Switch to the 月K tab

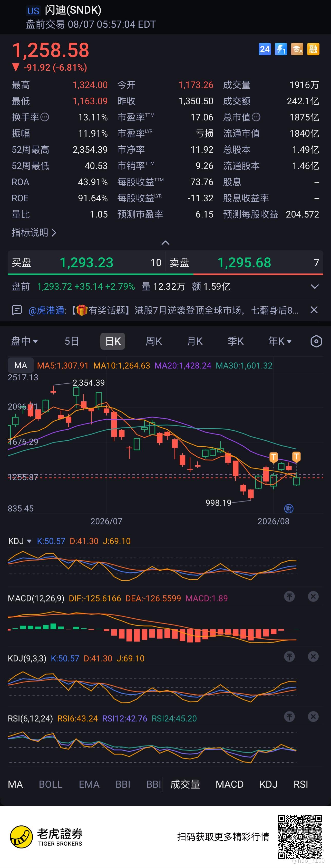click(x=195, y=341)
